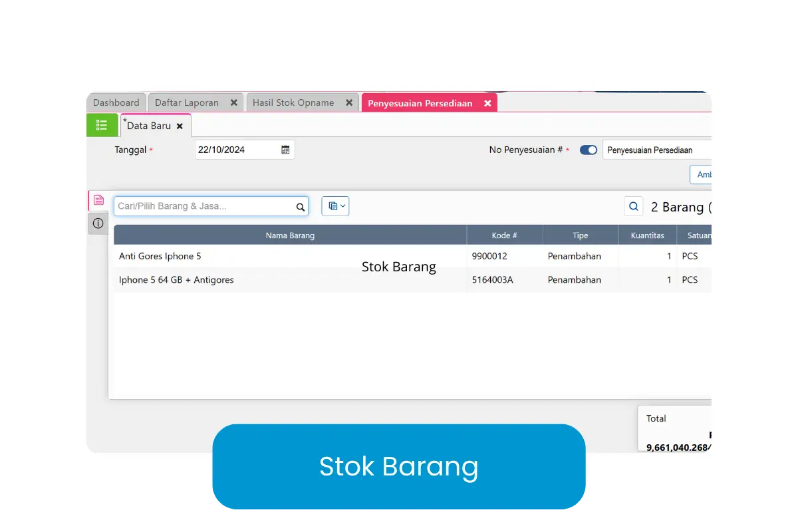
Task: Toggle the No Penyesuaian auto-number switch
Action: click(x=589, y=150)
